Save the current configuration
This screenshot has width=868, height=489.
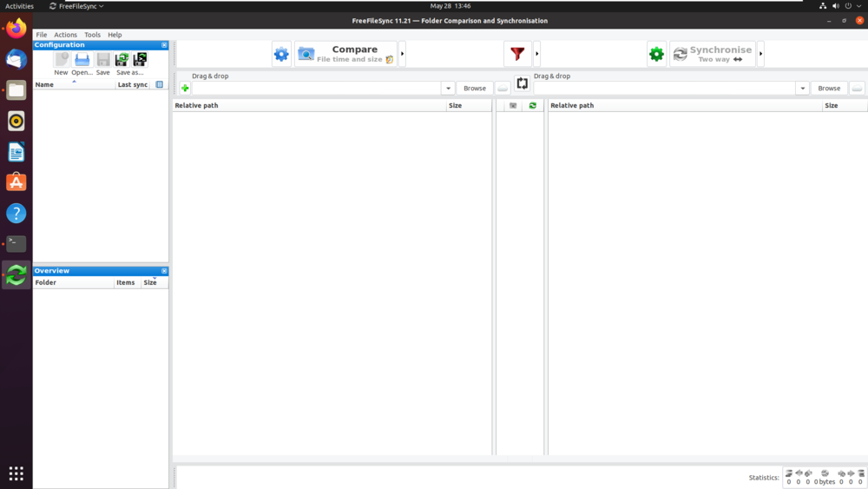tap(103, 63)
